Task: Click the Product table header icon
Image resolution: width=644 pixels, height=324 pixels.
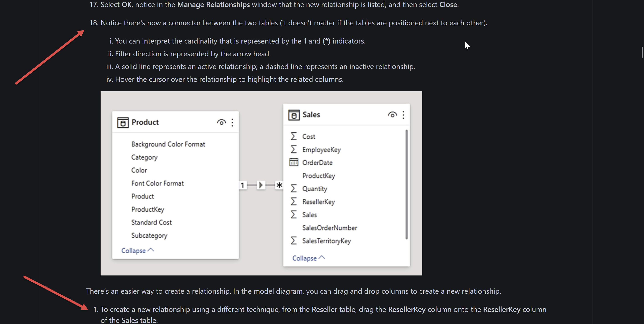Action: pyautogui.click(x=123, y=122)
